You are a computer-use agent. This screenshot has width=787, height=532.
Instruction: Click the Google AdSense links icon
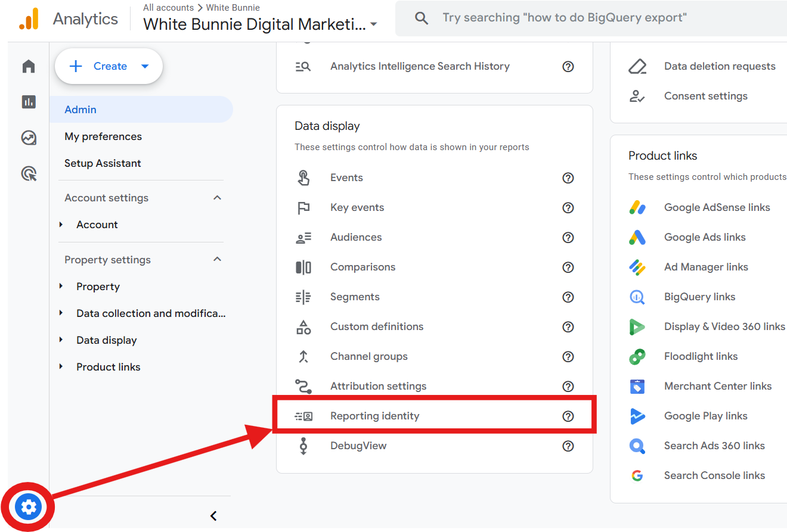637,207
